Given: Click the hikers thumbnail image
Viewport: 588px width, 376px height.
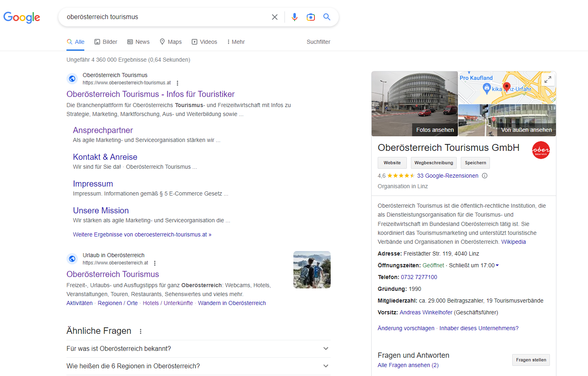Looking at the screenshot, I should click(312, 270).
